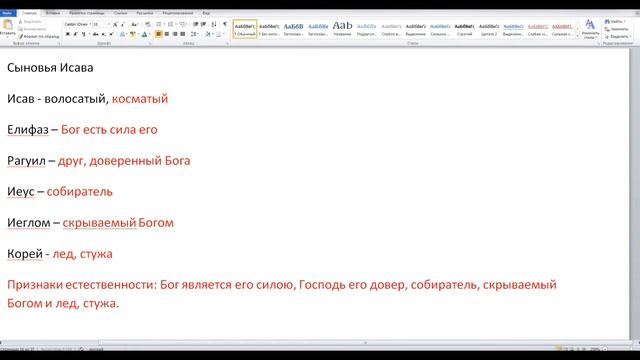Click Format Painter (Формат по образцу)

(x=39, y=36)
